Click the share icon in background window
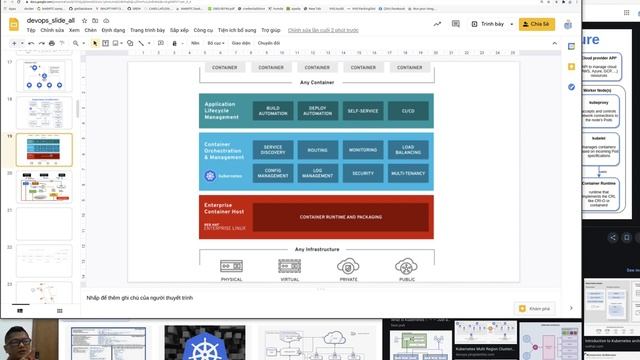This screenshot has width=640, height=360. coord(612,238)
